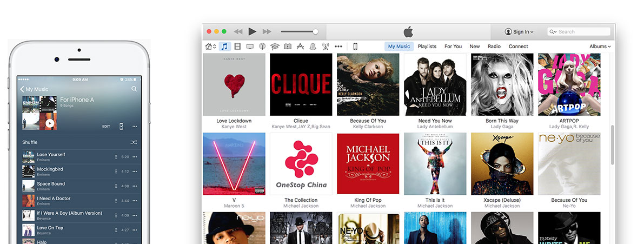
Task: Expand the Sign In account dropdown
Action: 519,31
